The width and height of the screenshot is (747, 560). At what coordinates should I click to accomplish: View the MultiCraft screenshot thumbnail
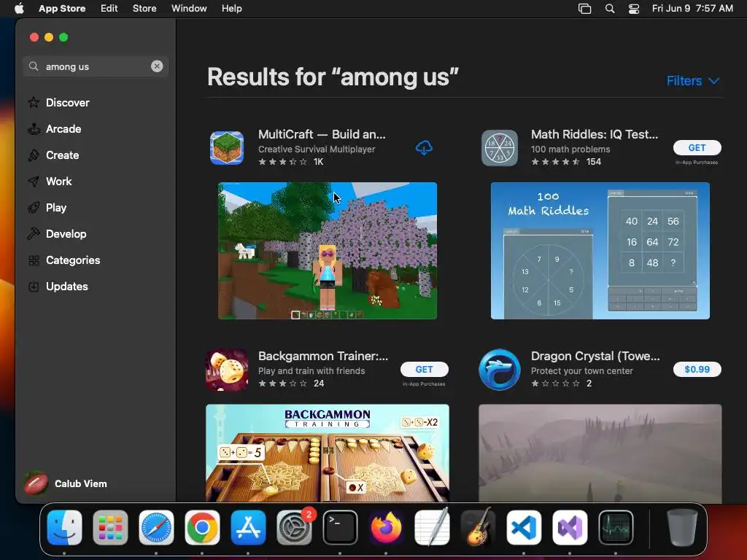coord(328,251)
